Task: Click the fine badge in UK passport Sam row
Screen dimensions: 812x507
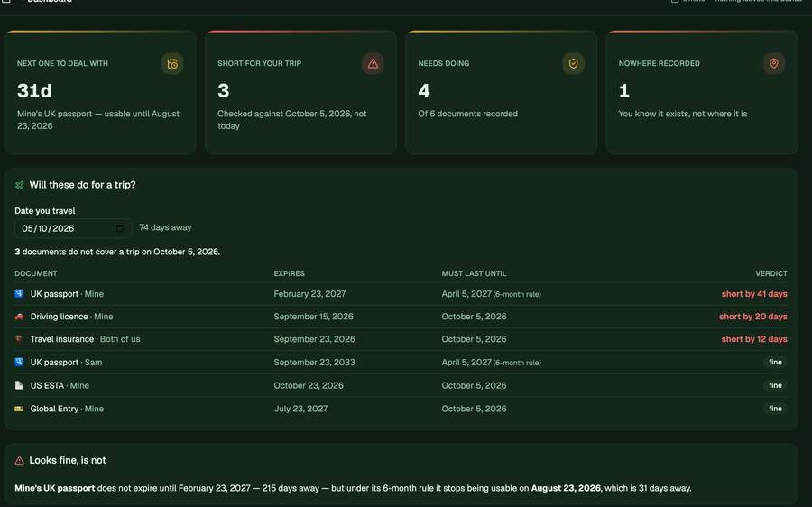Action: point(775,362)
